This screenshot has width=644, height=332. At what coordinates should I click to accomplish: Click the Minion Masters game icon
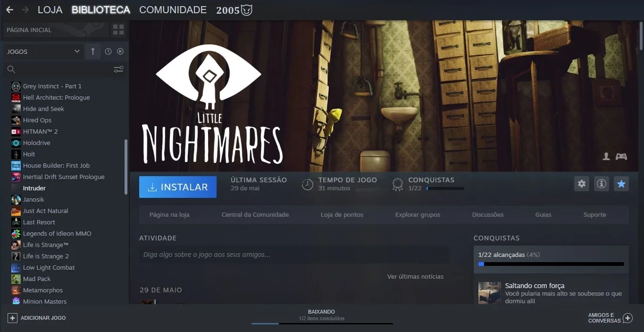[16, 301]
